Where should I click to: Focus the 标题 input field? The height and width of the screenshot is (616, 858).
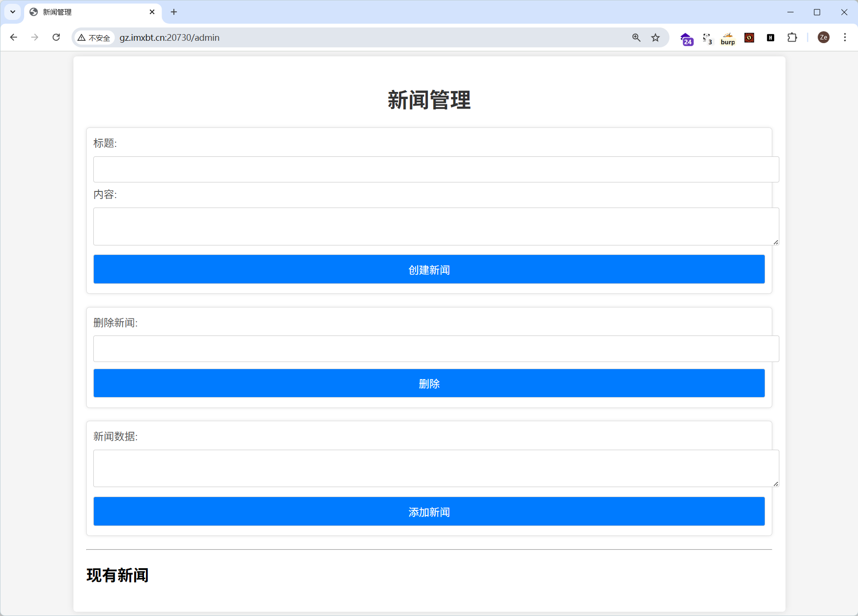(x=435, y=169)
